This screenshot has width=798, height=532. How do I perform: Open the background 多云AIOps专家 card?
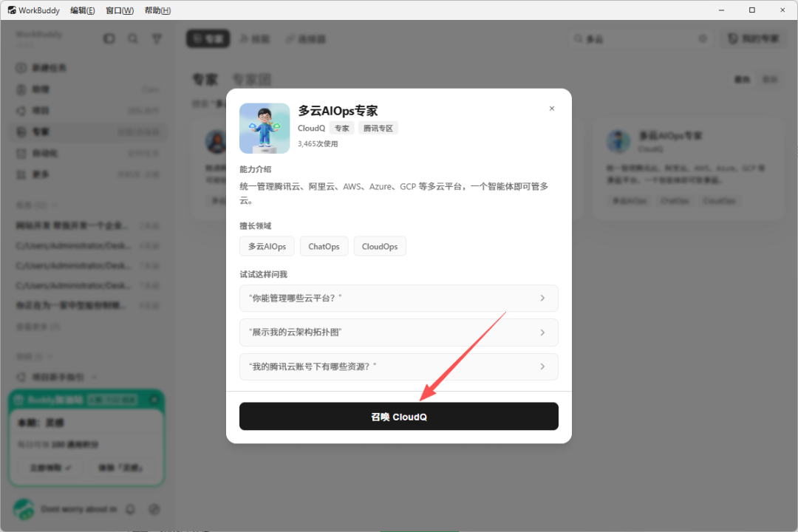pos(688,170)
